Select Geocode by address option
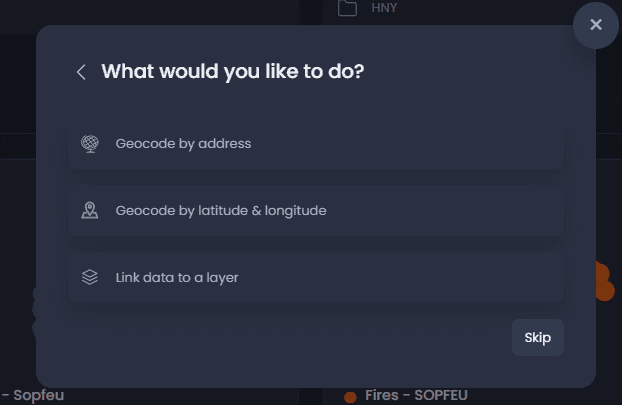The image size is (622, 405). pyautogui.click(x=316, y=144)
